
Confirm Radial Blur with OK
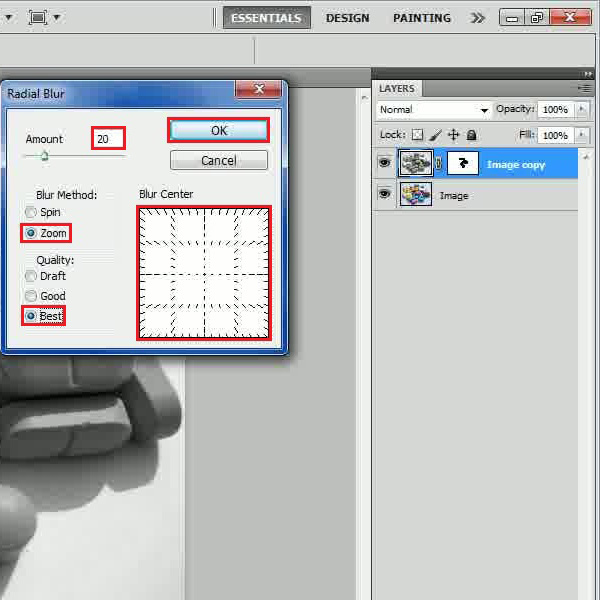(218, 130)
